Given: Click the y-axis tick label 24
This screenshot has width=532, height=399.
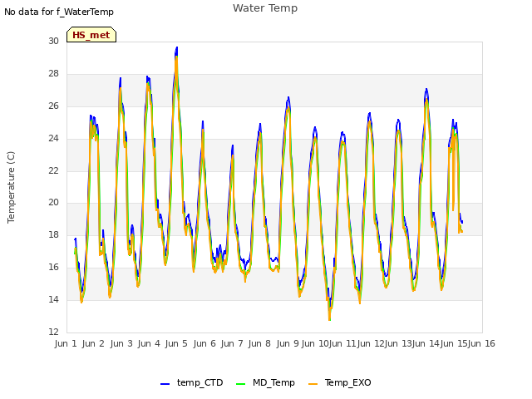Looking at the screenshot, I should [x=53, y=139].
